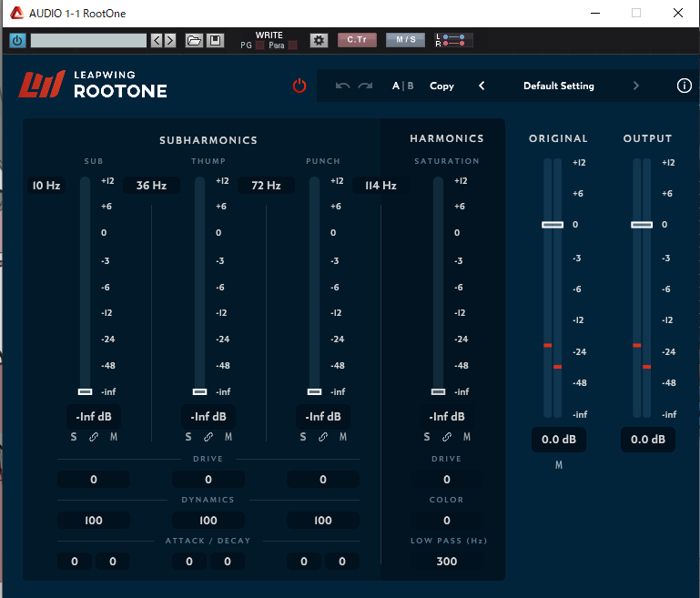Click the C.Tr button
The height and width of the screenshot is (598, 700).
tap(357, 40)
